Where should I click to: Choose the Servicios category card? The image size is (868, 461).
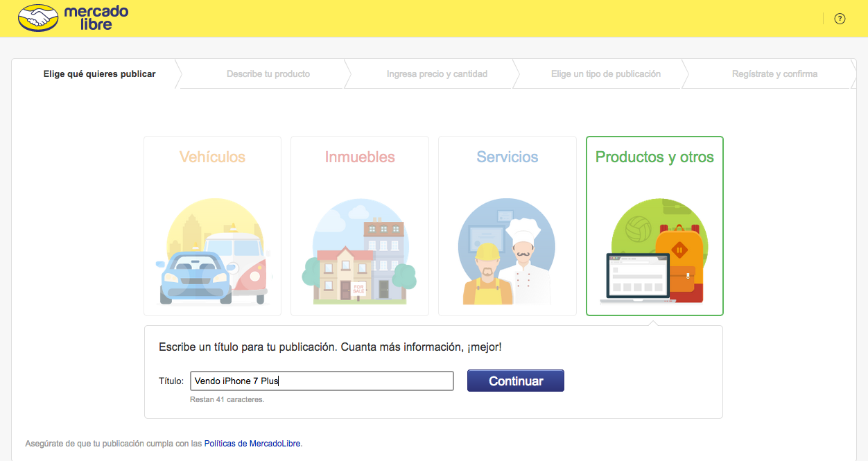tap(507, 226)
